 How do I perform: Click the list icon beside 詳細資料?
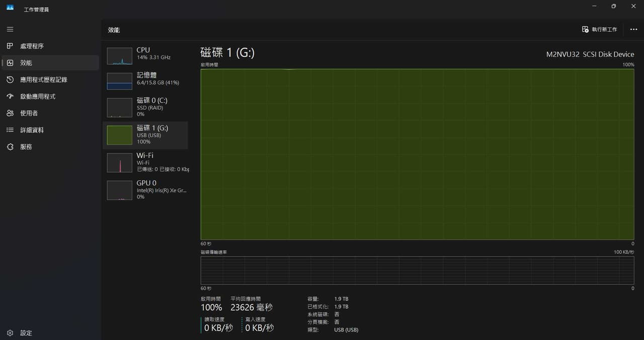(x=10, y=130)
